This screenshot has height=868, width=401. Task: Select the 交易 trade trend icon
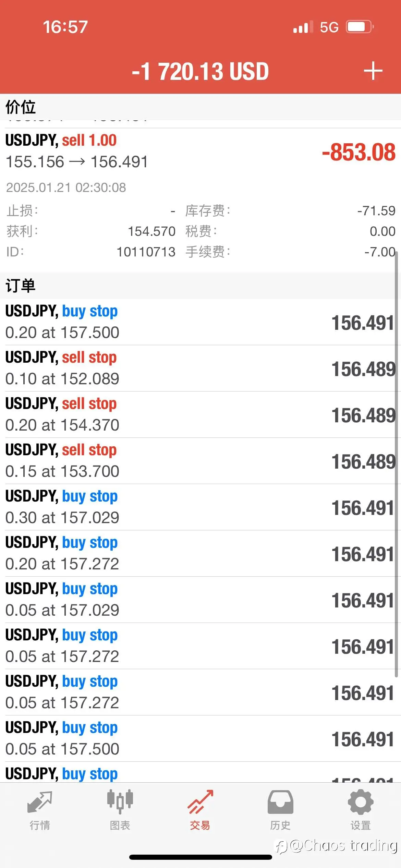[x=200, y=802]
